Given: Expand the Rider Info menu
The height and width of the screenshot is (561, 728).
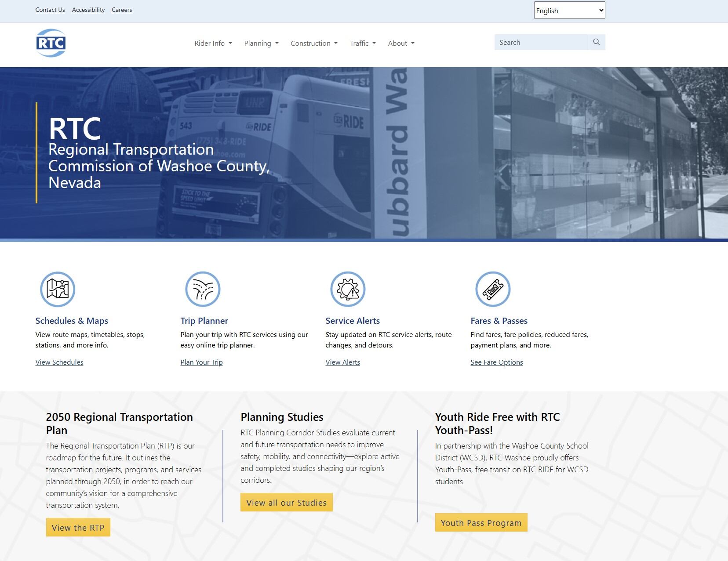Looking at the screenshot, I should (213, 43).
